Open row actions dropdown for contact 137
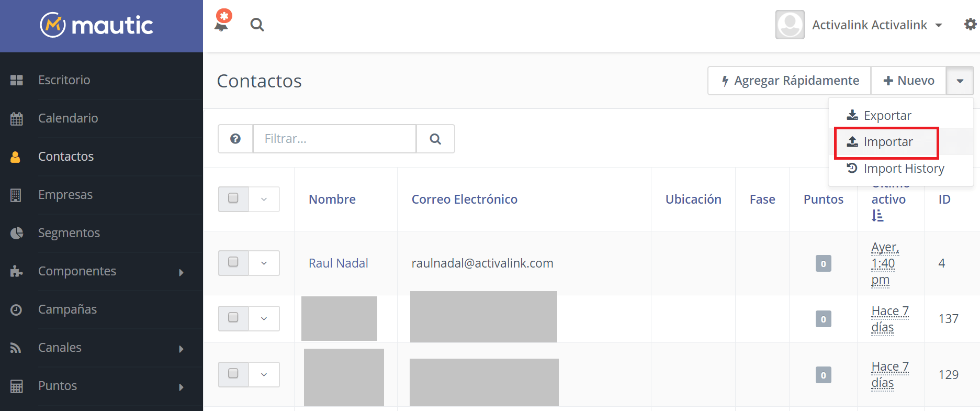The height and width of the screenshot is (411, 980). tap(264, 318)
